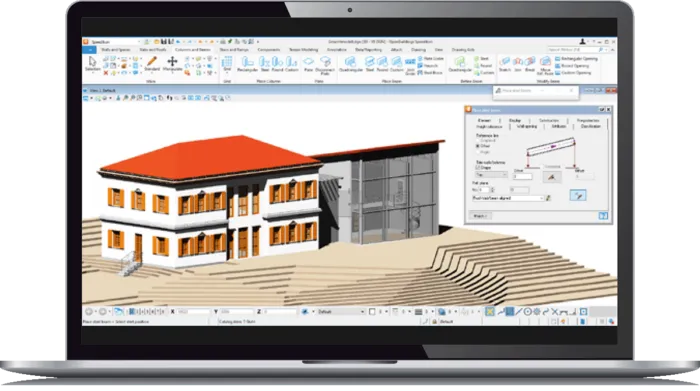The width and height of the screenshot is (700, 391).
Task: Open the Classification tab in dialog
Action: click(x=591, y=126)
